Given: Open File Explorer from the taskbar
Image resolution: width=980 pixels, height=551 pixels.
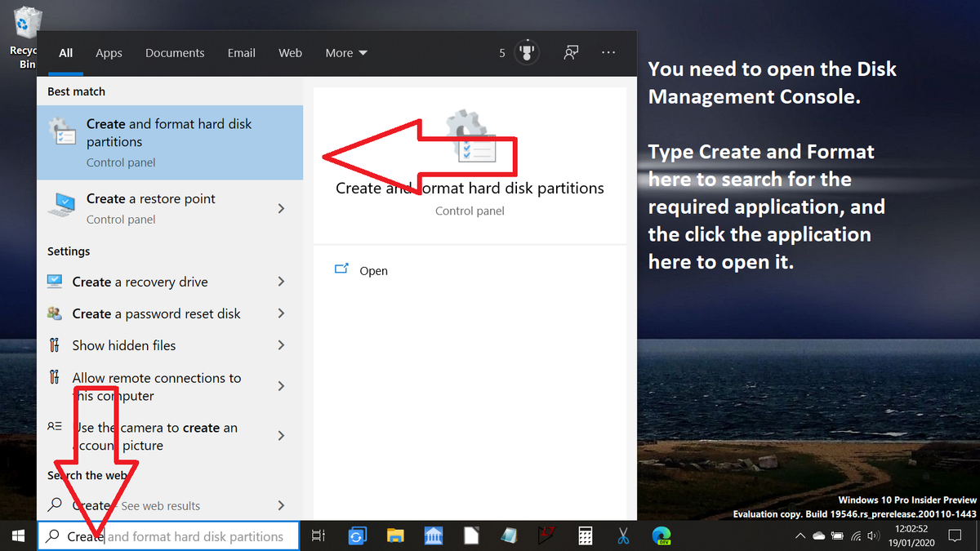Looking at the screenshot, I should pyautogui.click(x=395, y=536).
